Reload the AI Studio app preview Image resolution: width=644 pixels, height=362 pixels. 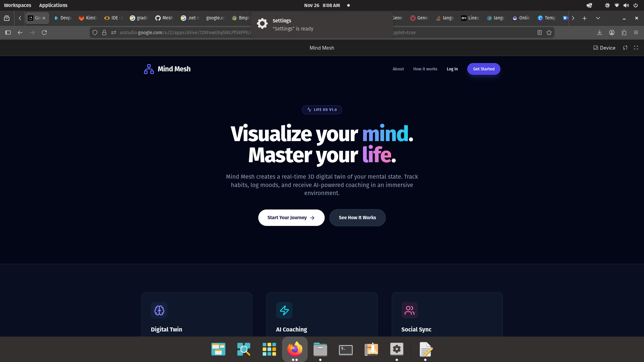625,48
